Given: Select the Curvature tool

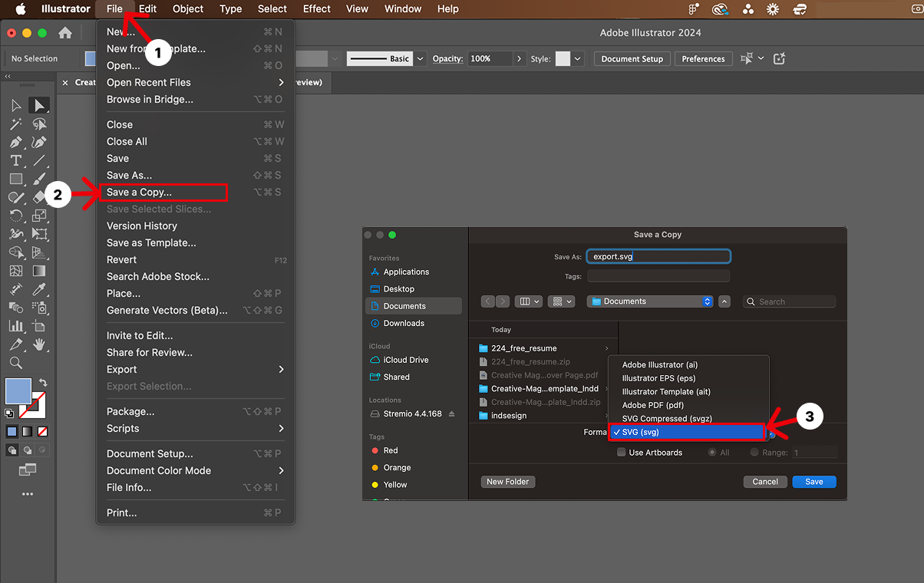Looking at the screenshot, I should coord(39,142).
